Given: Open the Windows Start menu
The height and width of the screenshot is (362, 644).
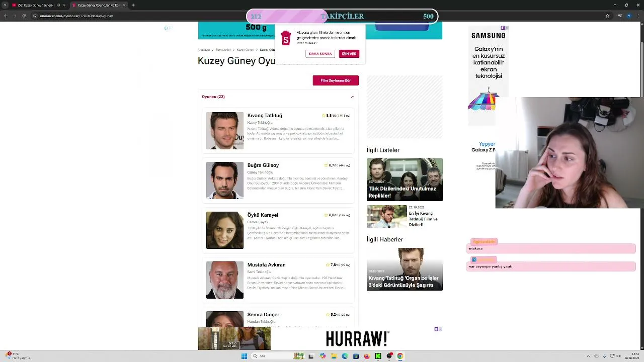Looking at the screenshot, I should [244, 356].
